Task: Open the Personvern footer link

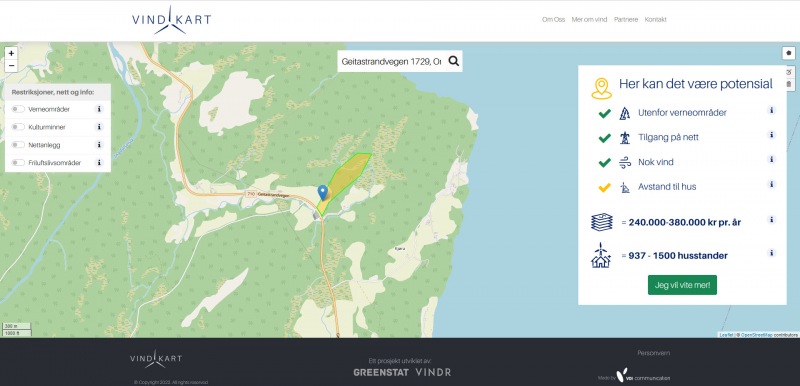Action: point(654,353)
